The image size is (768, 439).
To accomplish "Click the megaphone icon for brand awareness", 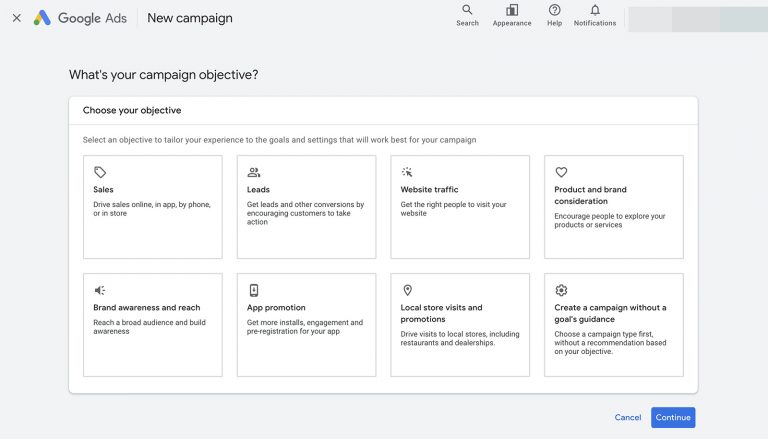I will click(100, 290).
